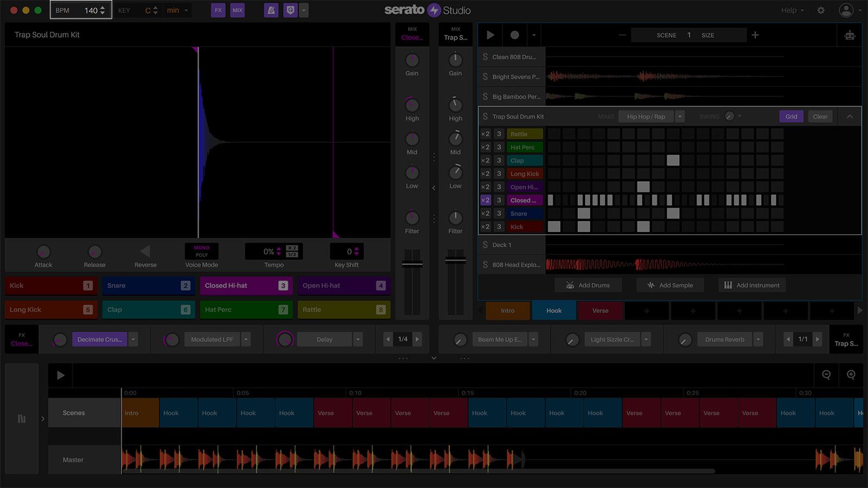
Task: Toggle Mono/Poly voice mode
Action: tap(202, 251)
